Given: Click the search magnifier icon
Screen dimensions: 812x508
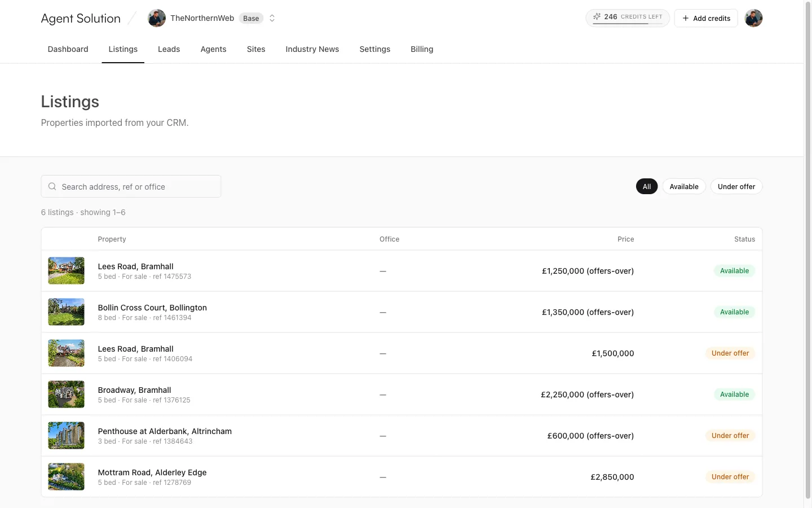Looking at the screenshot, I should (52, 186).
